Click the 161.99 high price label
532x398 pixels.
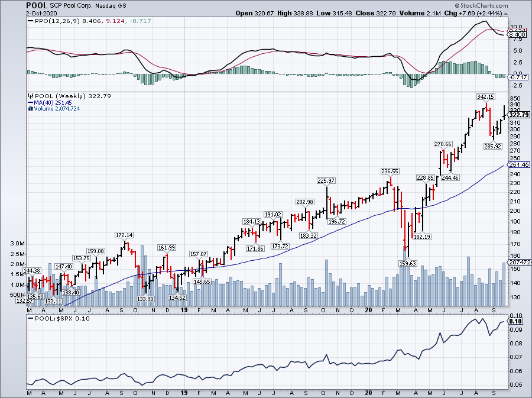point(166,247)
